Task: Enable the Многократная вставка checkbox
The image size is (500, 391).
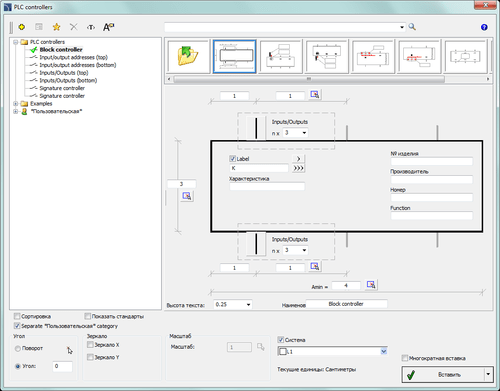Action: click(405, 358)
